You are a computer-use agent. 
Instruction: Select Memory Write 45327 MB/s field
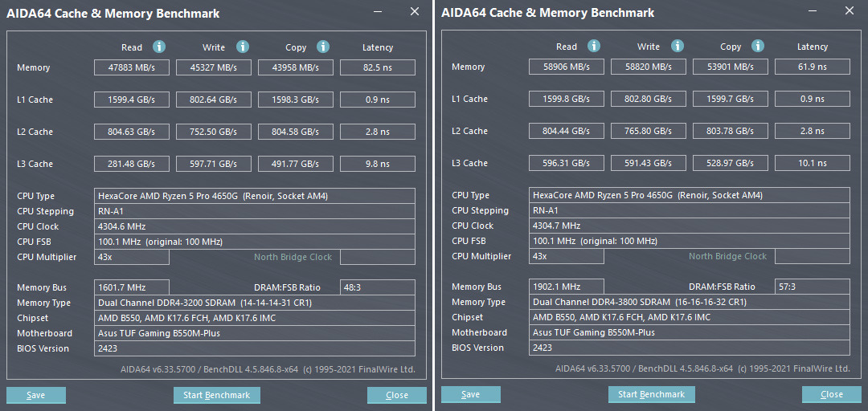coord(214,67)
